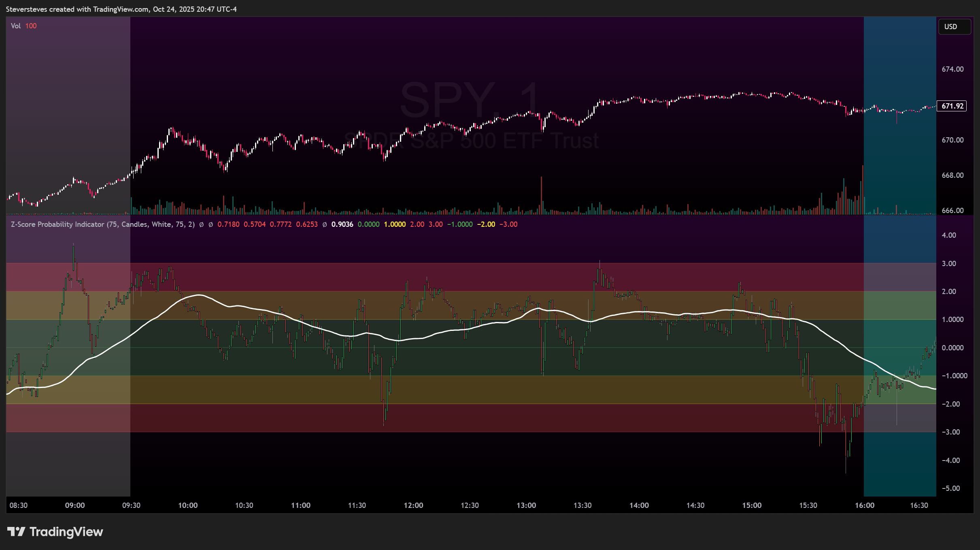Click the 670.00 price axis label

click(x=952, y=140)
